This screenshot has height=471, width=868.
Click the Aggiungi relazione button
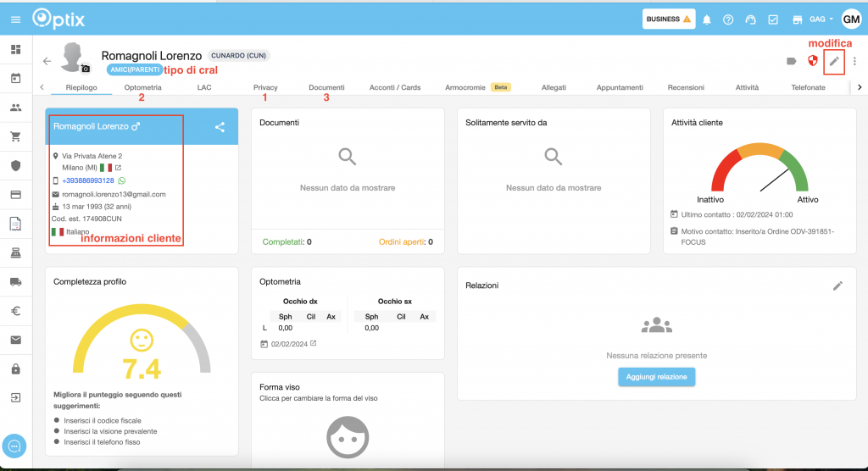657,376
